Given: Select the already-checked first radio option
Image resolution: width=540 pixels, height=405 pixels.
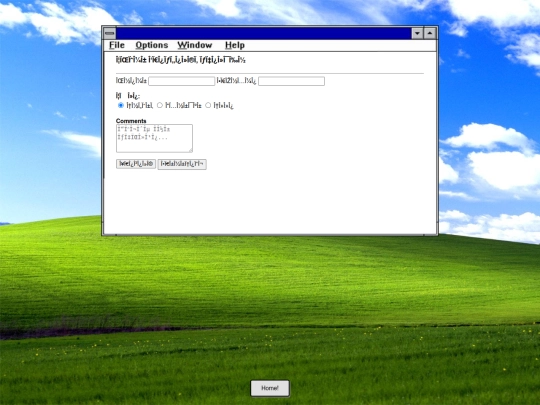Looking at the screenshot, I should click(x=121, y=105).
